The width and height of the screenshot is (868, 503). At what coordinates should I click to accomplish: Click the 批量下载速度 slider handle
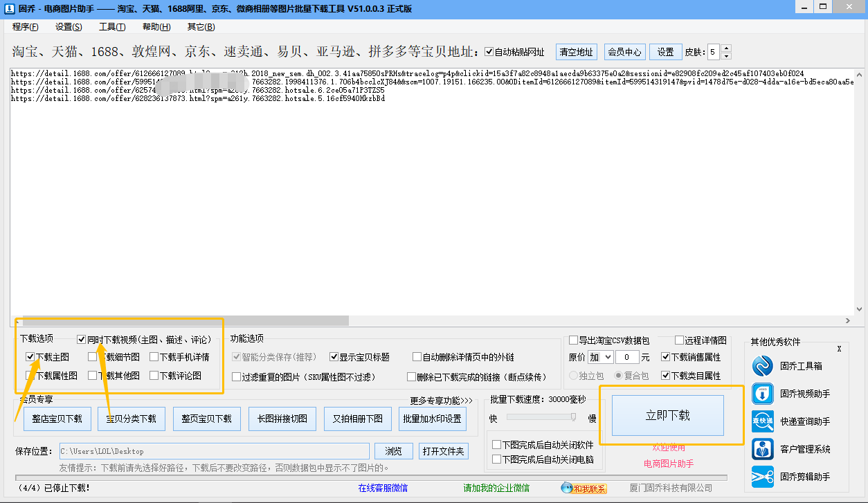coord(573,417)
